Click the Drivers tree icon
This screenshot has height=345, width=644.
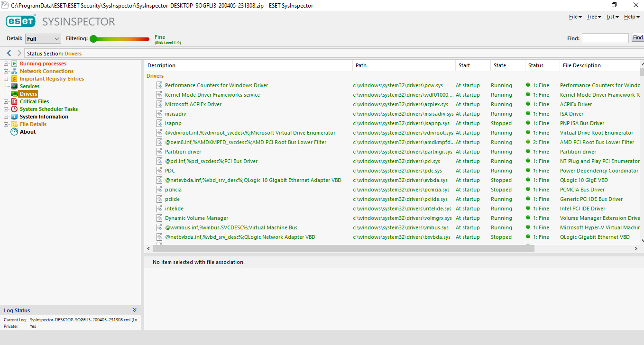[14, 94]
